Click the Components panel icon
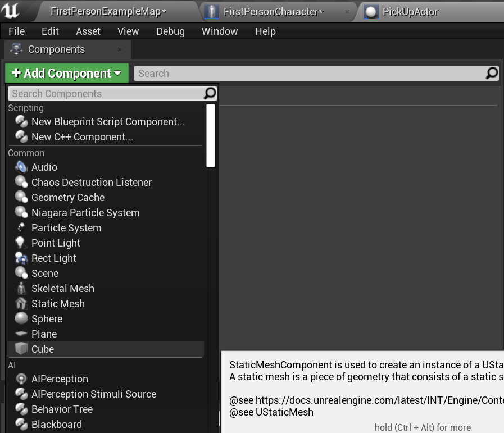504x433 pixels. coord(16,49)
